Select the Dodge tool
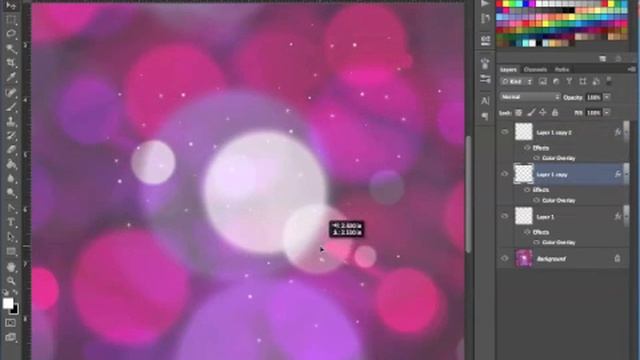The image size is (640, 360). [11, 193]
